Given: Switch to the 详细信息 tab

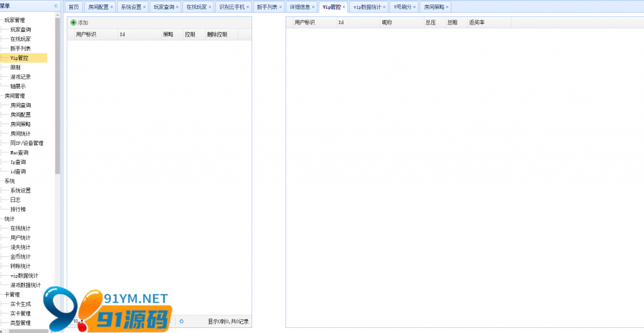Looking at the screenshot, I should pyautogui.click(x=300, y=7).
